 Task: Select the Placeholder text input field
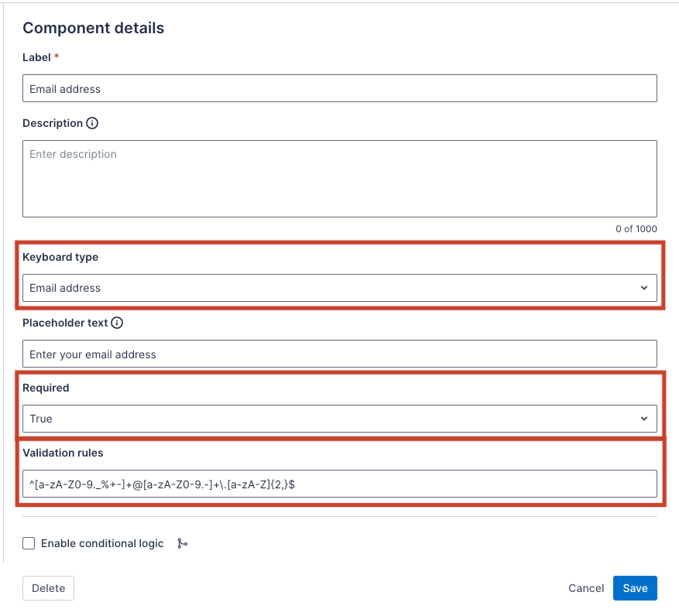[339, 354]
